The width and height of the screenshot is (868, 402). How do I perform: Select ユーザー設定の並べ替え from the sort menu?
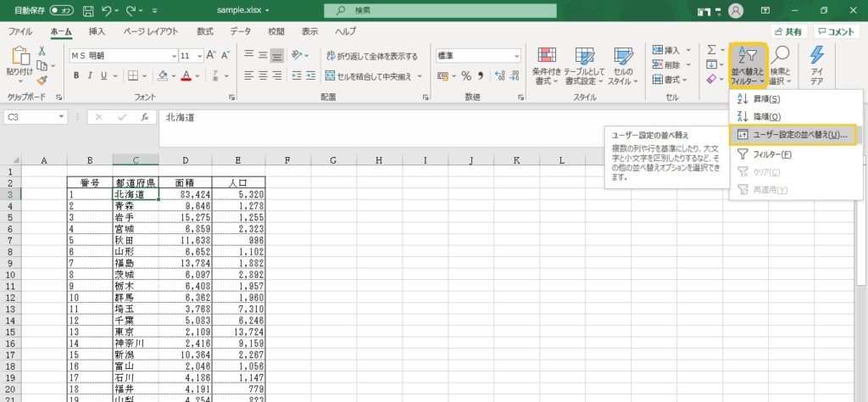(794, 136)
